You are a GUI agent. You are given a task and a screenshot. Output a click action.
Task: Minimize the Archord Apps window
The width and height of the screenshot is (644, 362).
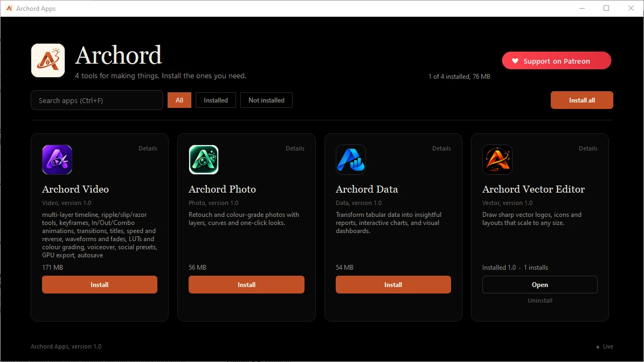click(582, 8)
